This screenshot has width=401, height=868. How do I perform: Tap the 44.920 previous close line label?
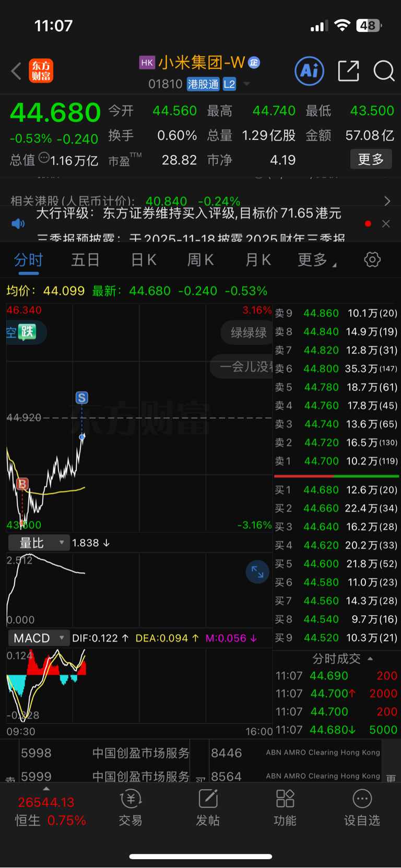pos(23,418)
